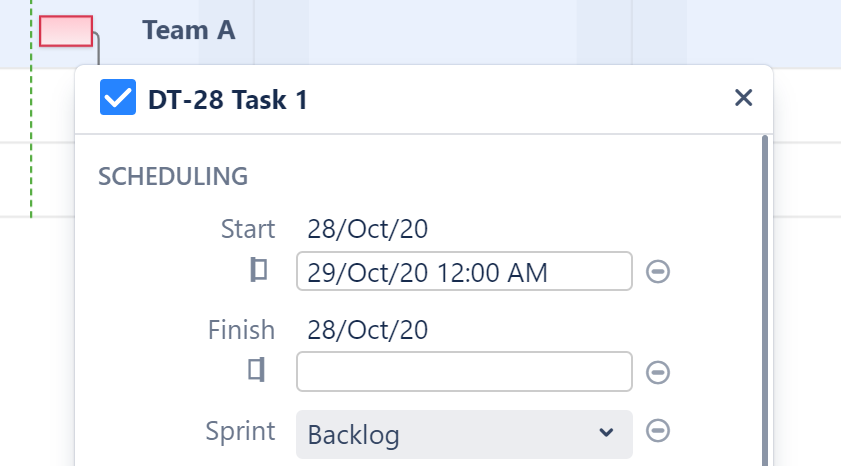Click the blue task type icon for DT-28
The image size is (841, 466).
tap(118, 98)
